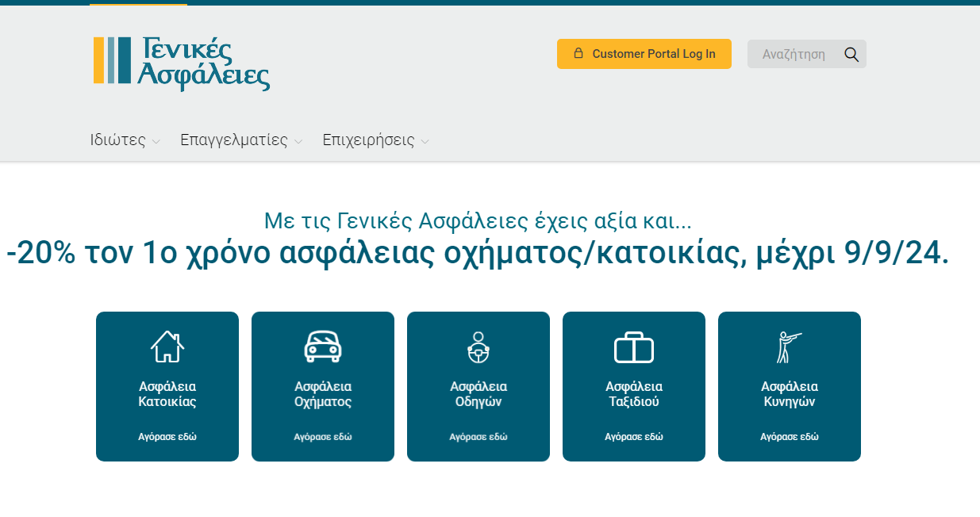Select the Ασφάλεια Κυνηγών card title
The width and height of the screenshot is (980, 517).
(x=790, y=394)
